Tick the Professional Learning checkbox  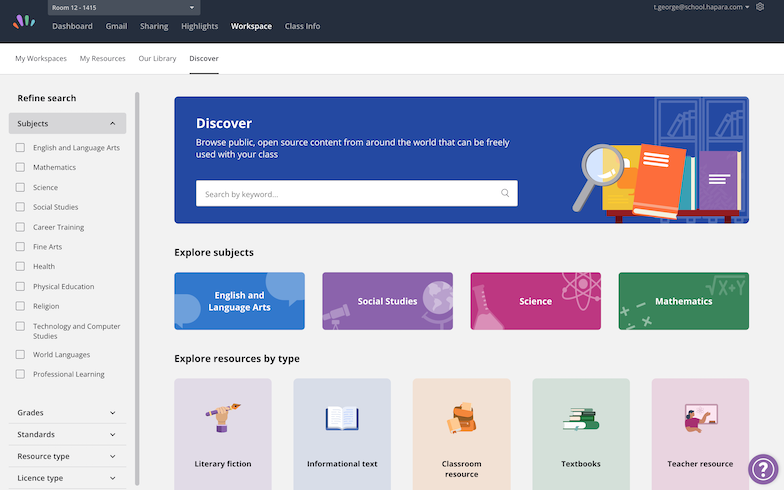20,374
